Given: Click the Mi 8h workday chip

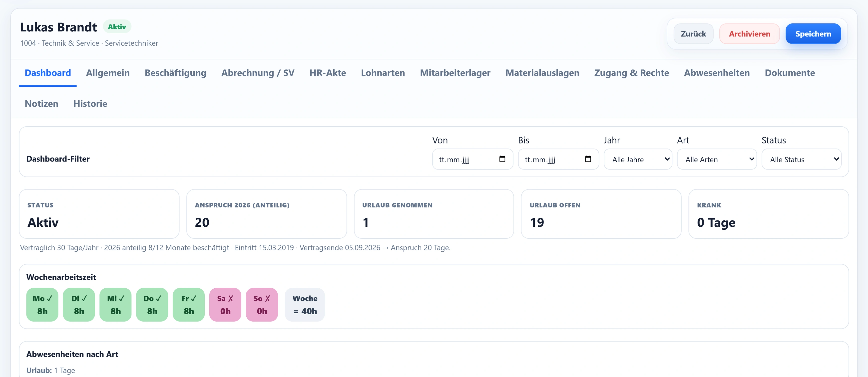Looking at the screenshot, I should [x=116, y=305].
